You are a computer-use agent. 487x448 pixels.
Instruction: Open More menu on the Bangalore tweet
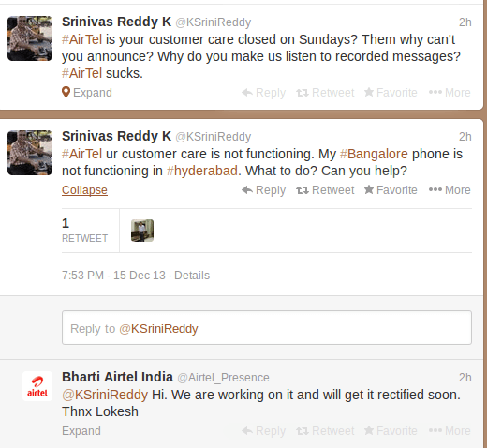(x=450, y=190)
